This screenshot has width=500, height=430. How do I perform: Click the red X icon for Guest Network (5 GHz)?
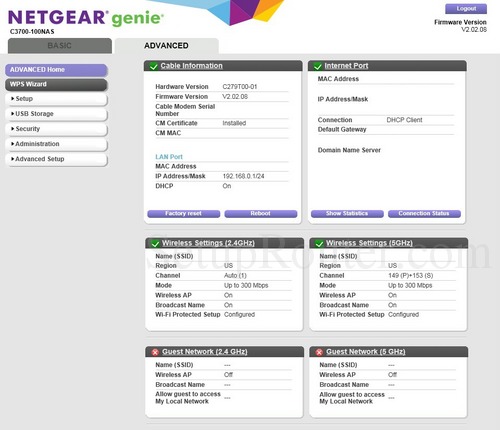[x=319, y=352]
